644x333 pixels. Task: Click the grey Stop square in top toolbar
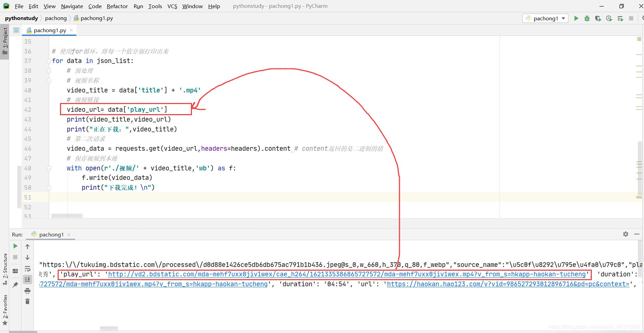pyautogui.click(x=631, y=18)
